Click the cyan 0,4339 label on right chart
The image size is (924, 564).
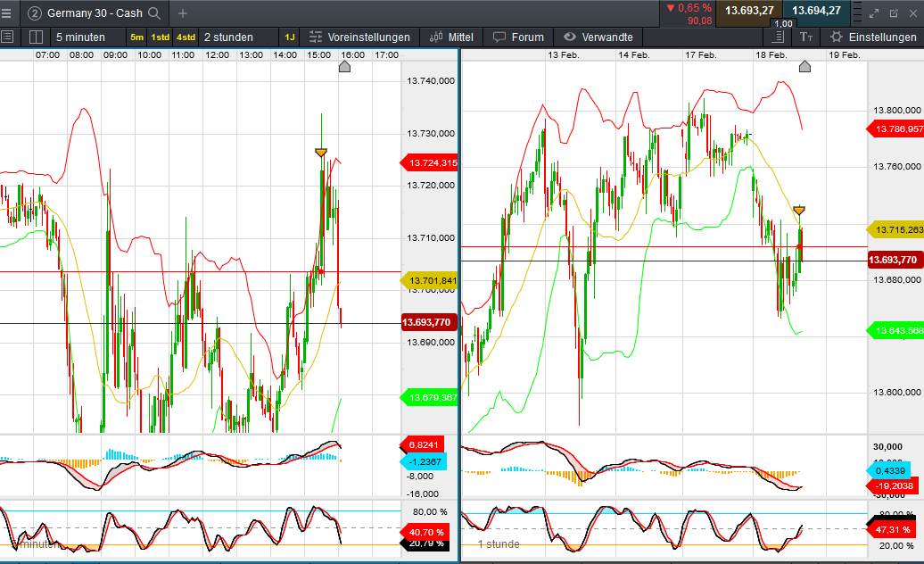tap(889, 470)
